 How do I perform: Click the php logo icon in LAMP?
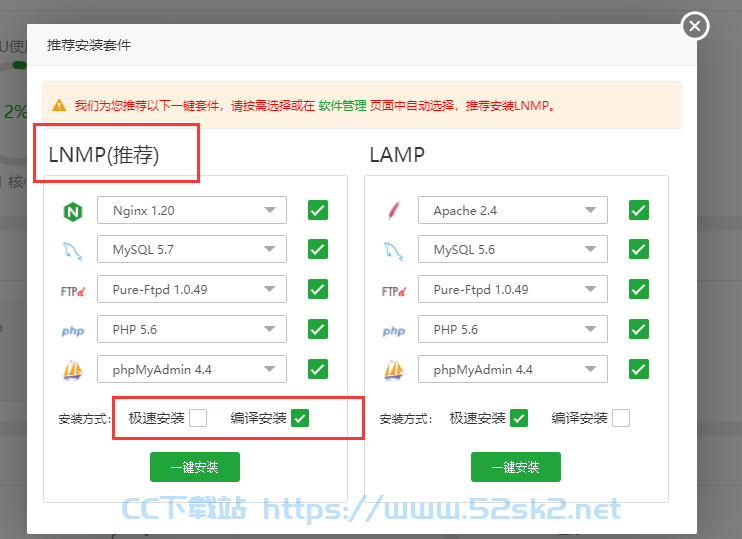(394, 331)
